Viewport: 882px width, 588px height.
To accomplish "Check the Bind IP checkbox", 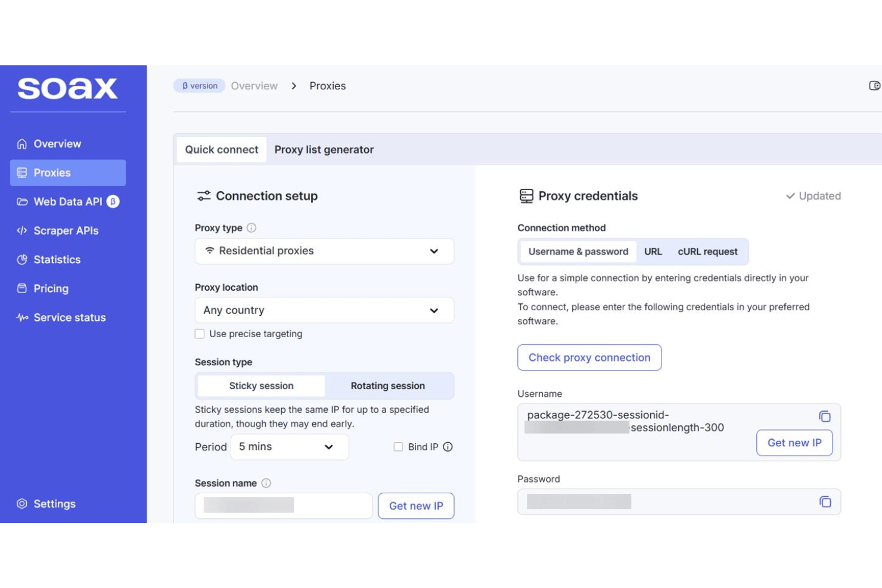I will pos(398,447).
